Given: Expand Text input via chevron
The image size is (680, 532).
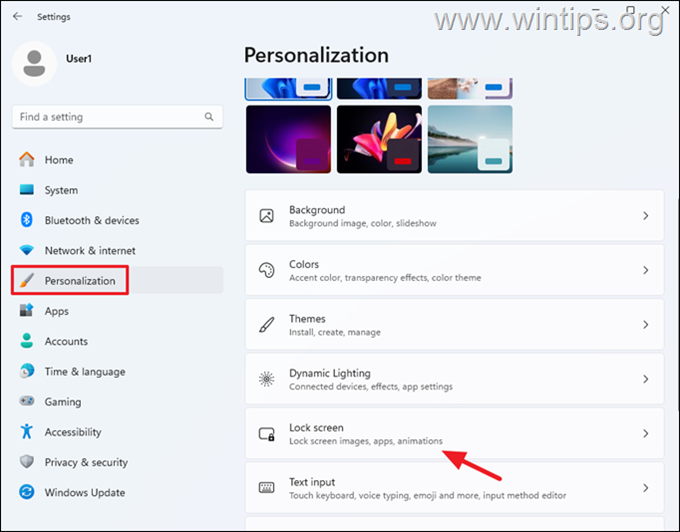Looking at the screenshot, I should (x=645, y=488).
